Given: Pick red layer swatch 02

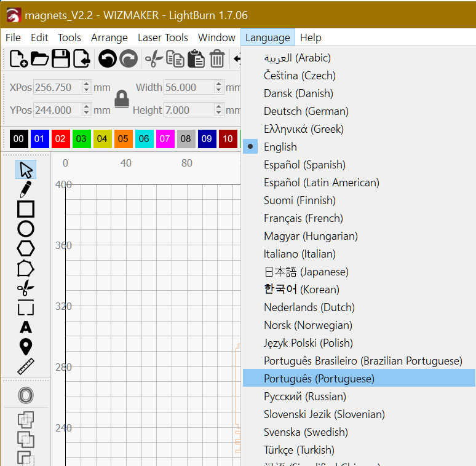Looking at the screenshot, I should [61, 139].
